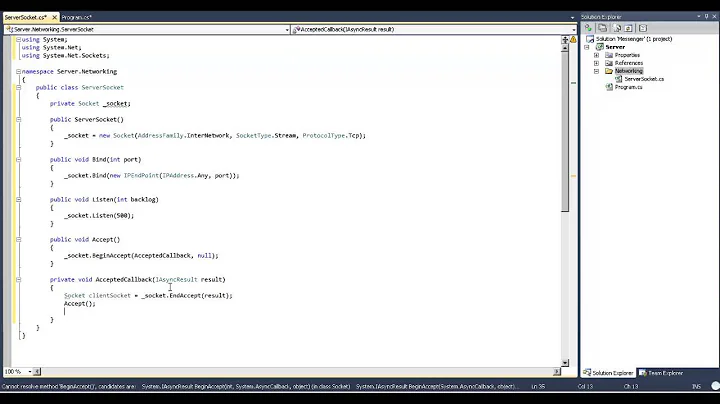The width and height of the screenshot is (720, 404).
Task: Close the ServerSocket.cs* editor tab
Action: tap(55, 17)
